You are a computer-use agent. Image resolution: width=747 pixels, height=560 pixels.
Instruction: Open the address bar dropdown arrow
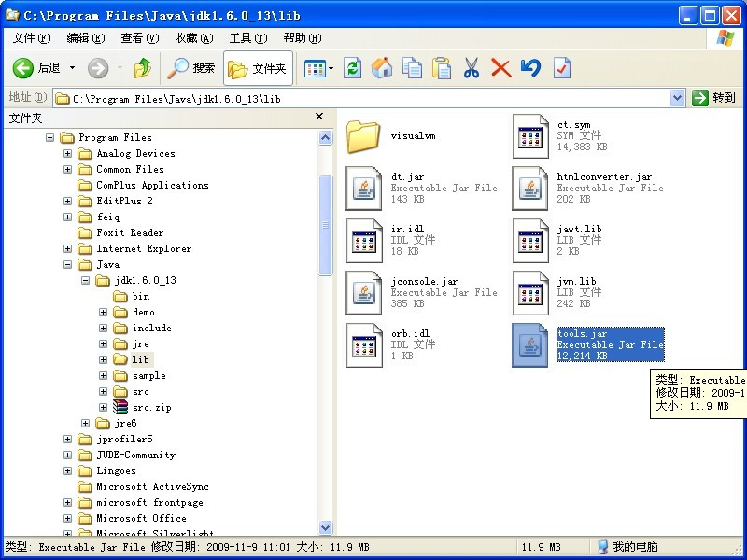678,99
